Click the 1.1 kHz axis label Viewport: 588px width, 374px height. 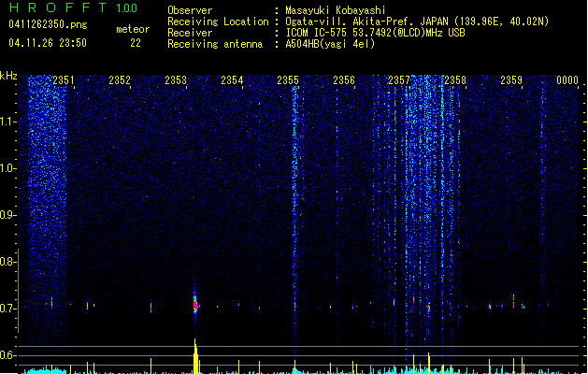tap(8, 122)
